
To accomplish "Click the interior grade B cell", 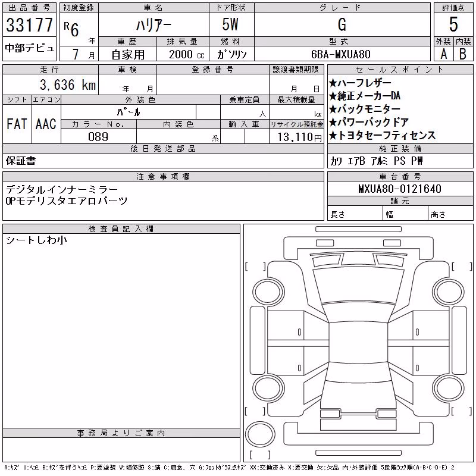I will click(464, 54).
